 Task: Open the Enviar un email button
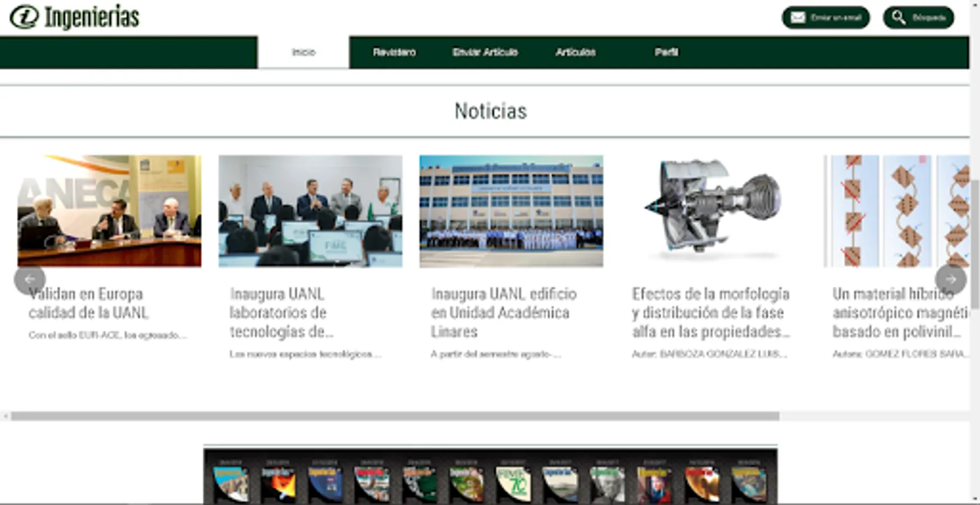click(826, 17)
